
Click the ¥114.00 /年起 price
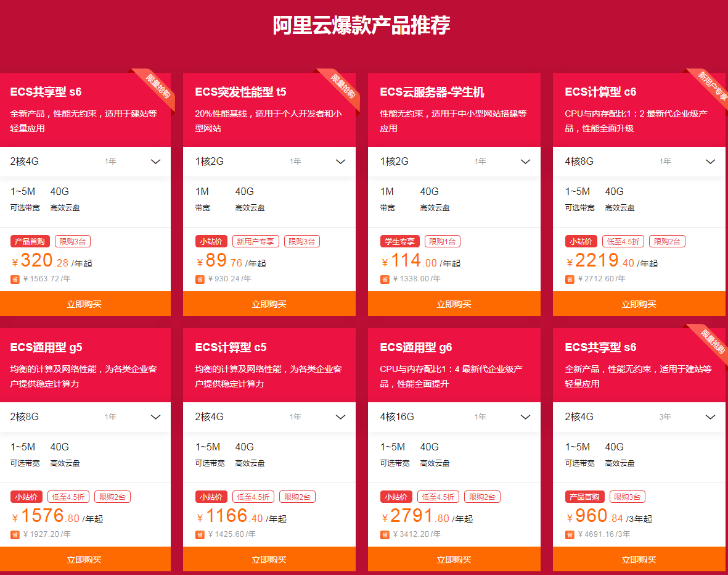420,261
